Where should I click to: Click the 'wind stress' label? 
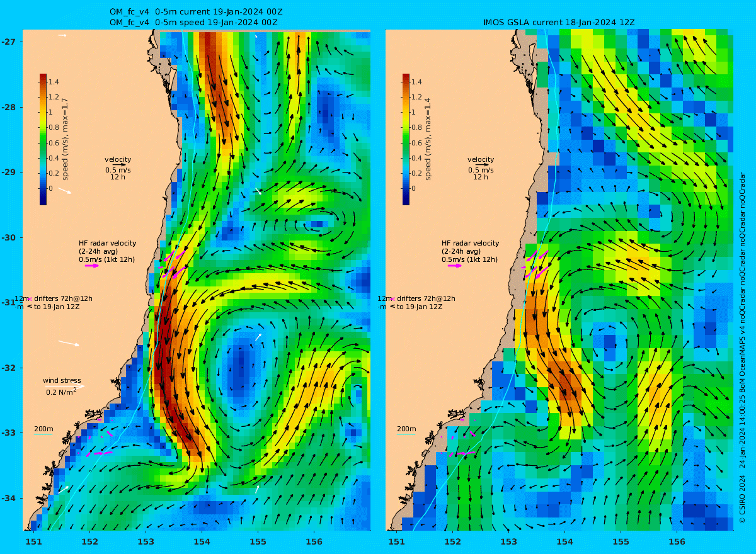tap(62, 380)
